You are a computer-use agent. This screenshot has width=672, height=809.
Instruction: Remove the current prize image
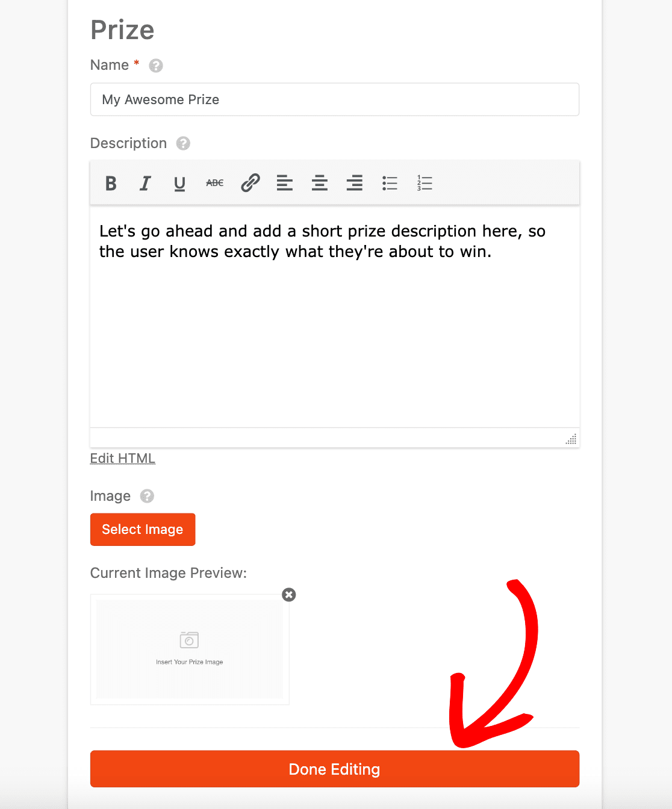[288, 595]
